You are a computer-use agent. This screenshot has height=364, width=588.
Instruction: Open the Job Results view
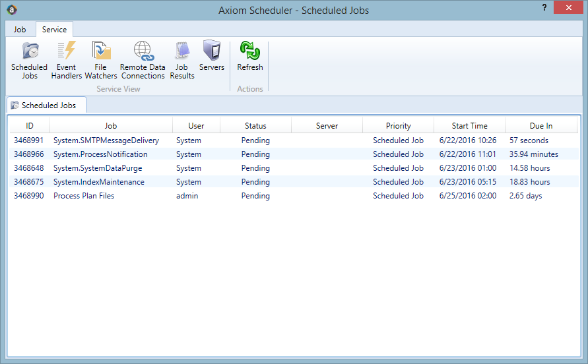(182, 60)
